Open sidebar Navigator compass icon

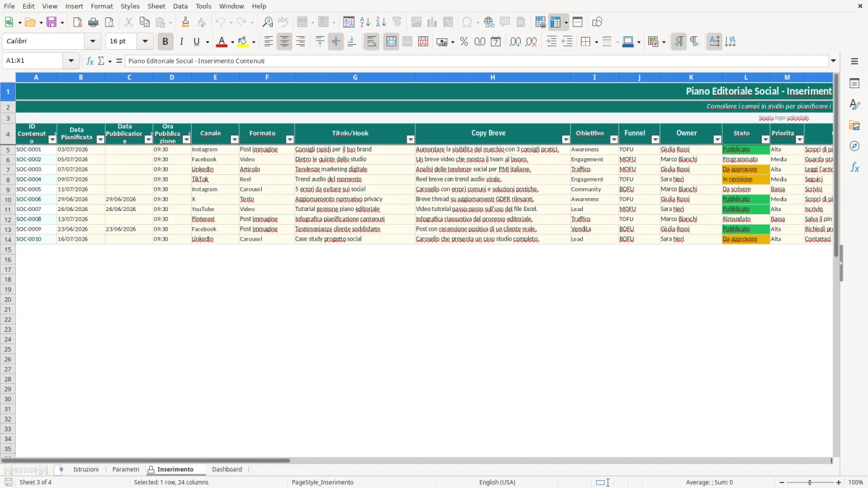[x=854, y=146]
